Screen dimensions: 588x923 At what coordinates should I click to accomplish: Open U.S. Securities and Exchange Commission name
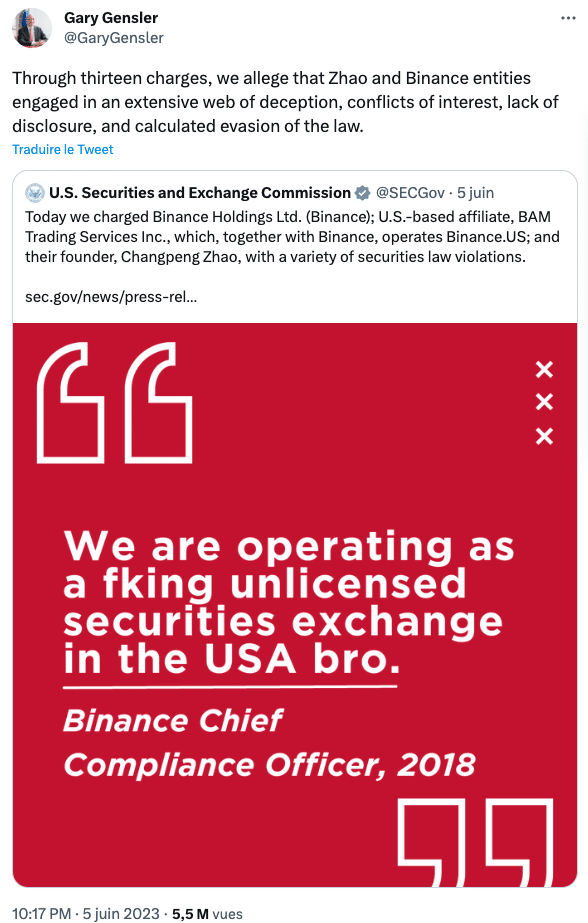pos(200,192)
